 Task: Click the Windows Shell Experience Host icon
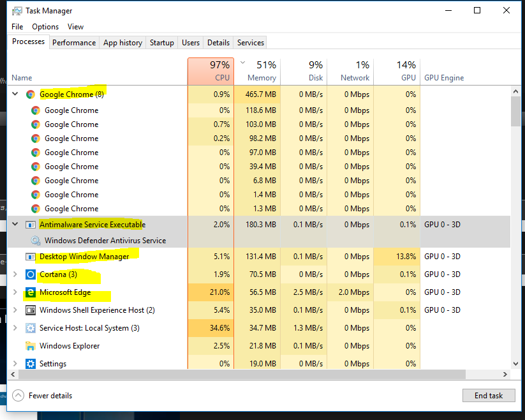[31, 310]
